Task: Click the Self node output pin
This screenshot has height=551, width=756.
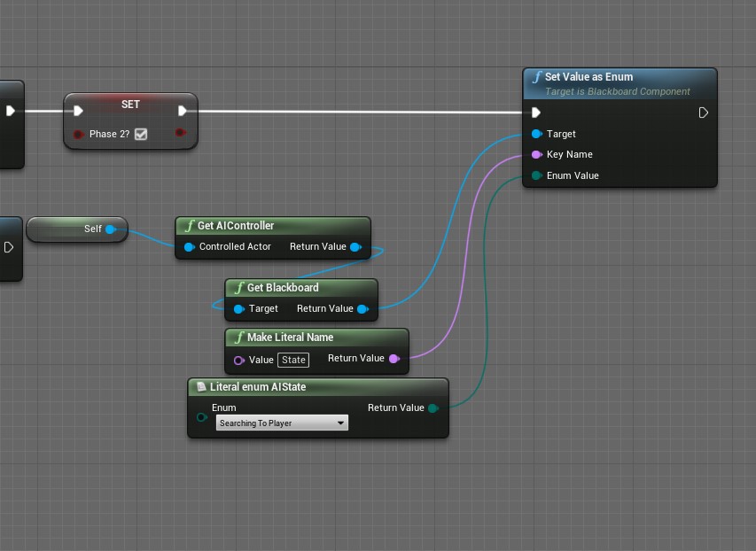Action: (x=111, y=229)
